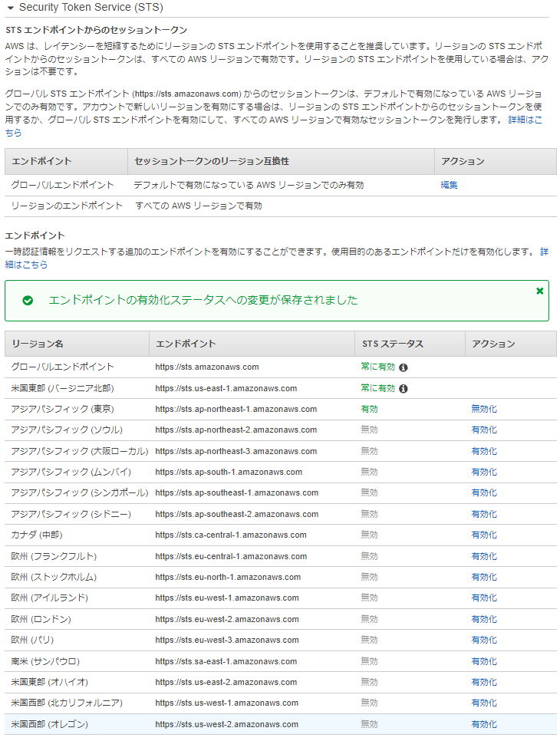Select https://sts.eu-north-1.amazonaws.com endpoint text
Screen dimensions: 560x741
pyautogui.click(x=228, y=577)
